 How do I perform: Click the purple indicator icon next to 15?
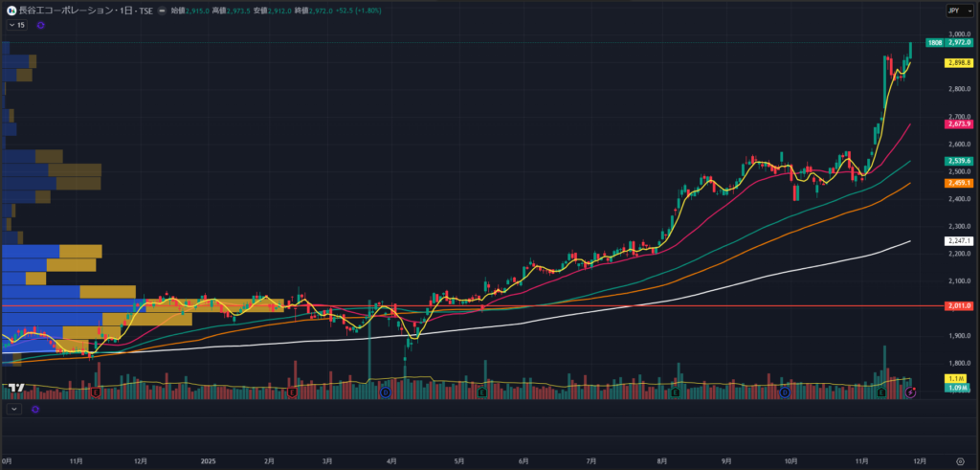pos(40,25)
